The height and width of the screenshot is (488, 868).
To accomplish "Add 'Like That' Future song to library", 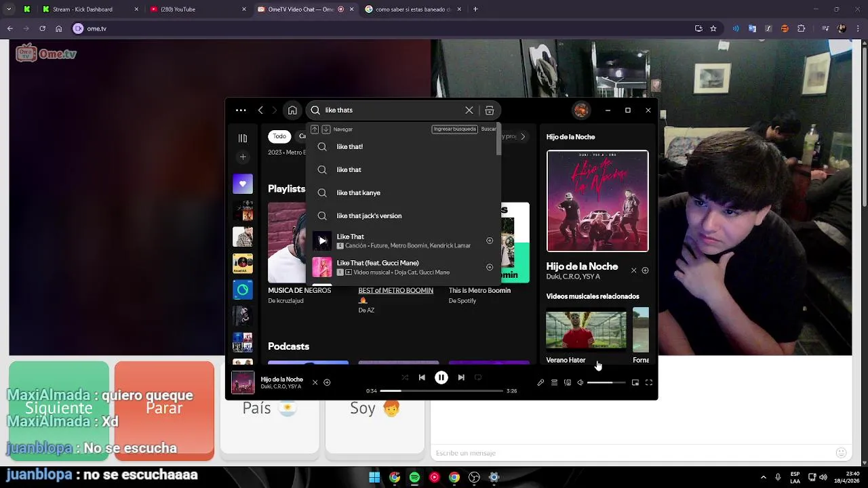I will [490, 241].
